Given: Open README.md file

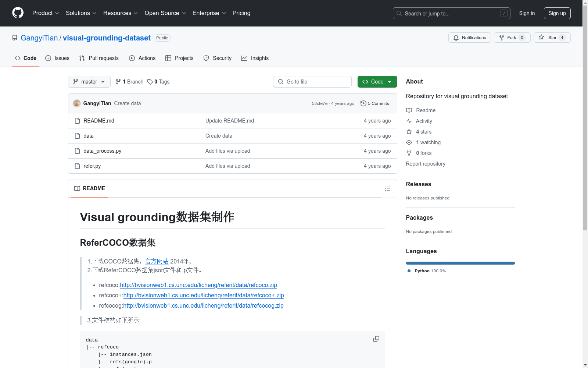Looking at the screenshot, I should (x=98, y=121).
